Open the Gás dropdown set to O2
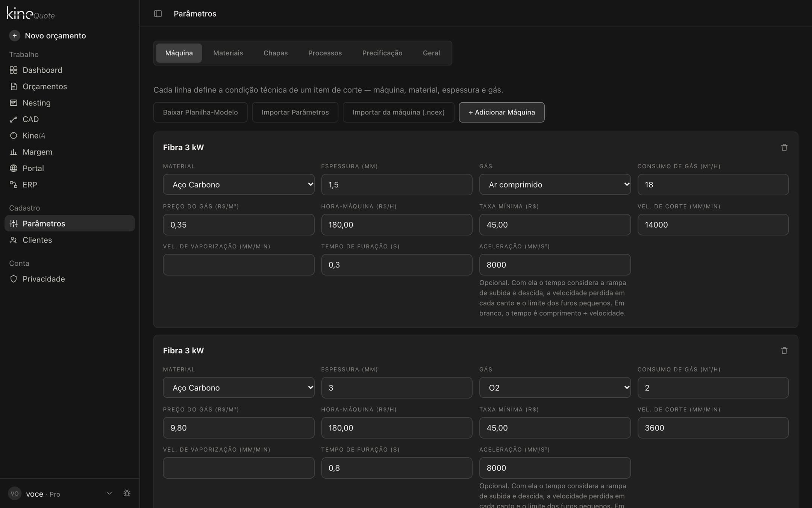Viewport: 812px width, 508px height. pos(555,388)
